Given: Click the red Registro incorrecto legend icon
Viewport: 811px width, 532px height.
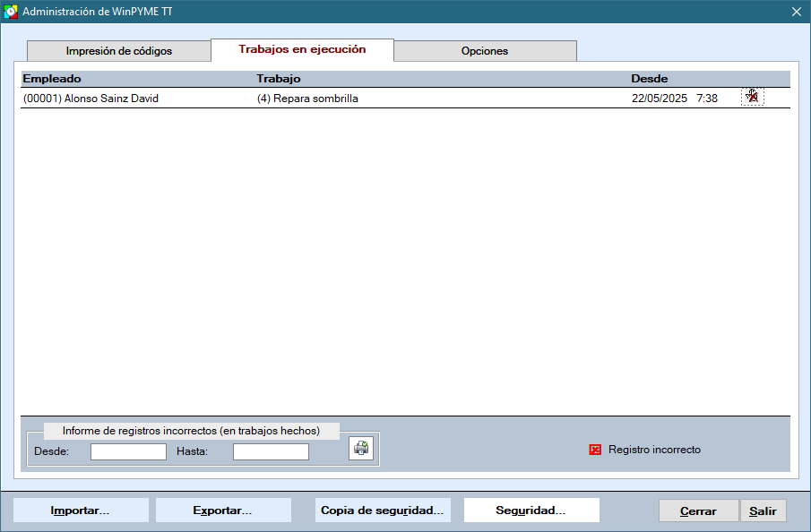Looking at the screenshot, I should [x=595, y=450].
